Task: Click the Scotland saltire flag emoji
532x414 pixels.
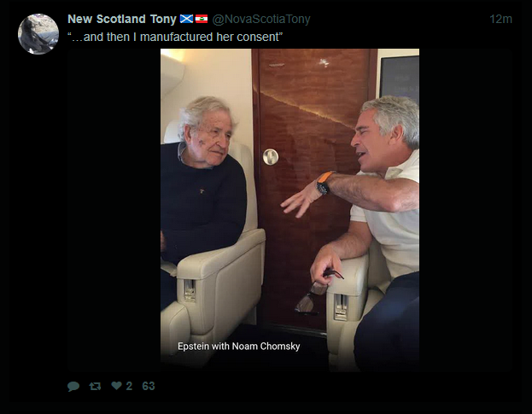Action: [186, 19]
